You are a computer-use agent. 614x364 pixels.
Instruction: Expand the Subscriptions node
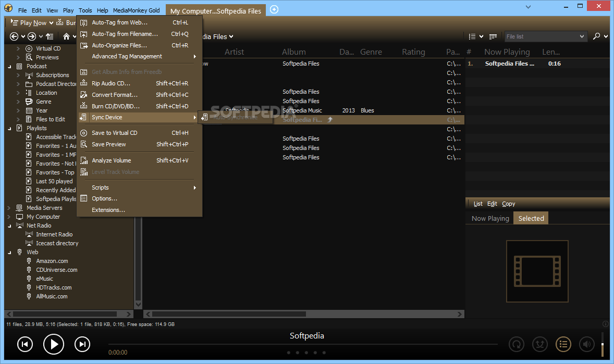click(x=18, y=75)
